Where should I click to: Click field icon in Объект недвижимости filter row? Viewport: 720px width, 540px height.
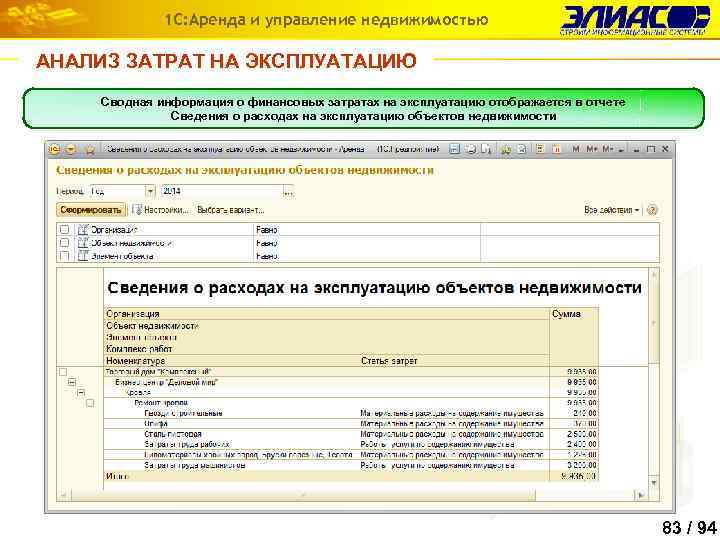pos(83,242)
